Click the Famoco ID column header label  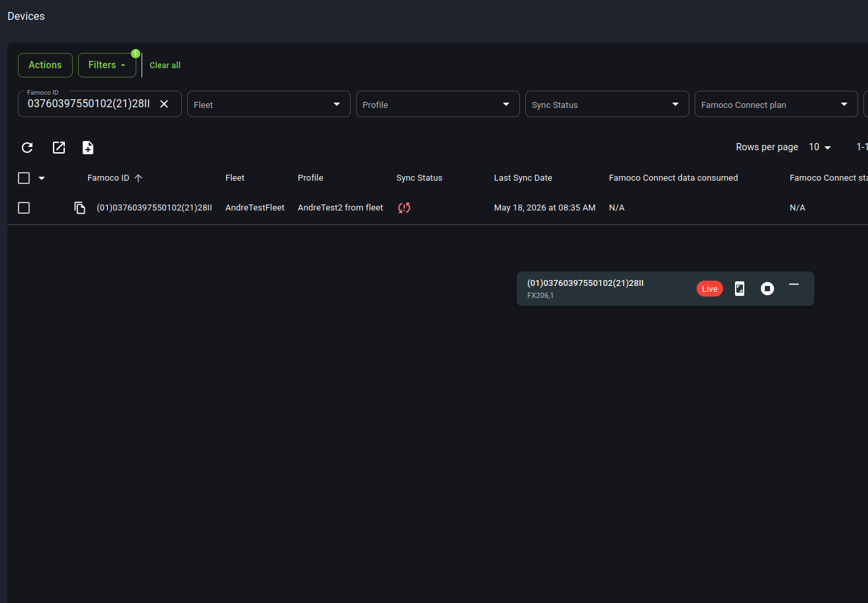coord(108,178)
